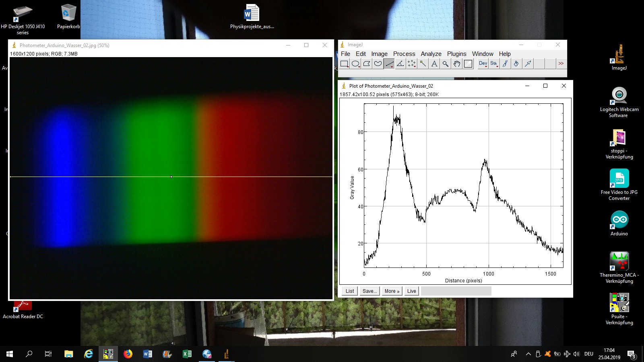Screen dimensions: 644x362
Task: Open the Window menu in ImageJ
Action: point(483,54)
